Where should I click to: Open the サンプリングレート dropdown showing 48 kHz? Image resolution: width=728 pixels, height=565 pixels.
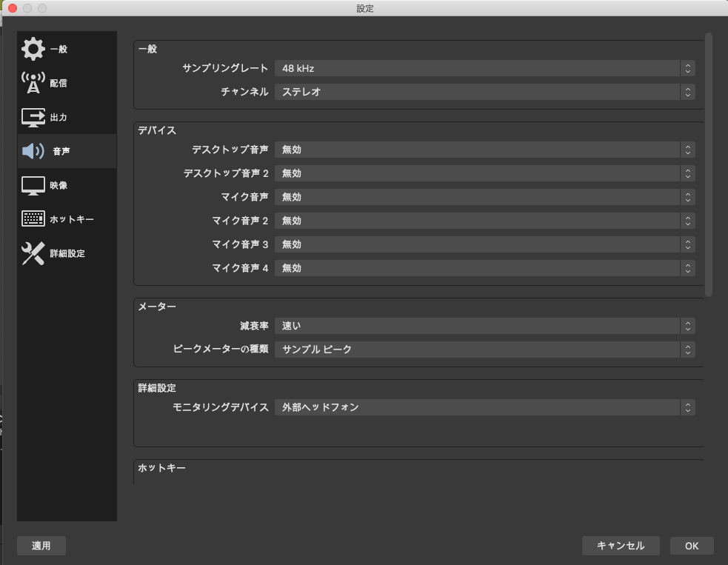[x=484, y=68]
